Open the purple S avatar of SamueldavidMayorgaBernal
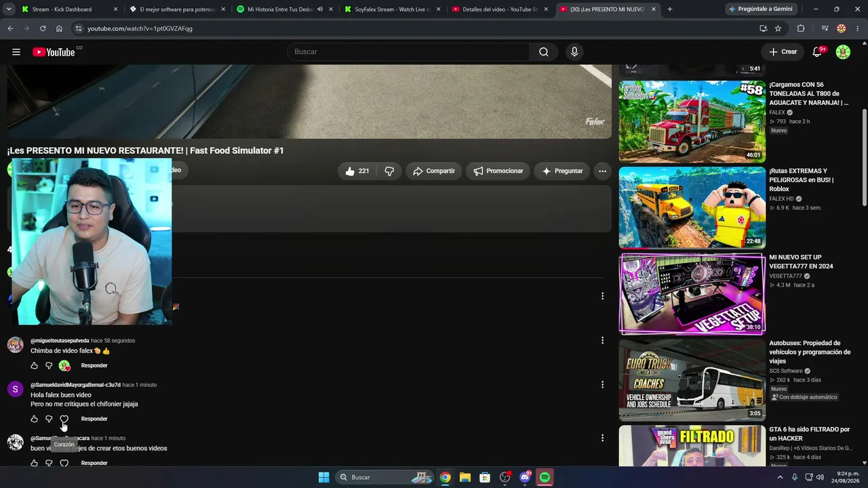The width and height of the screenshot is (868, 488). [x=15, y=389]
